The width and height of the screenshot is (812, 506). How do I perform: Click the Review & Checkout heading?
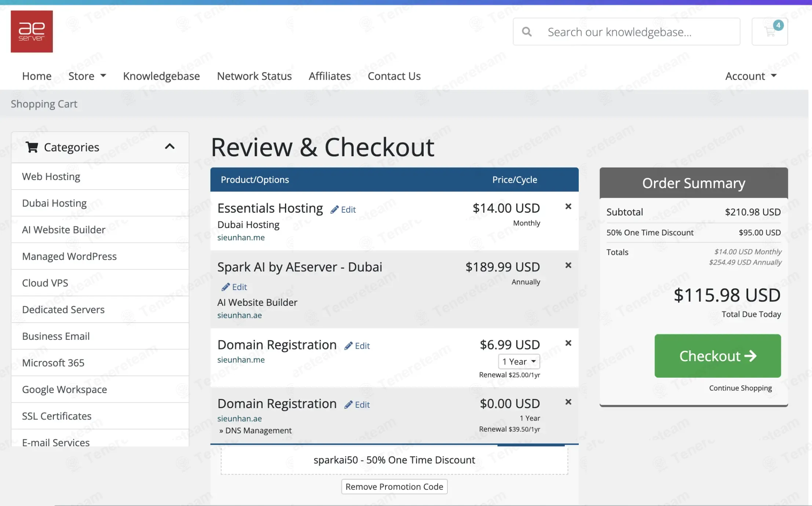pos(322,147)
